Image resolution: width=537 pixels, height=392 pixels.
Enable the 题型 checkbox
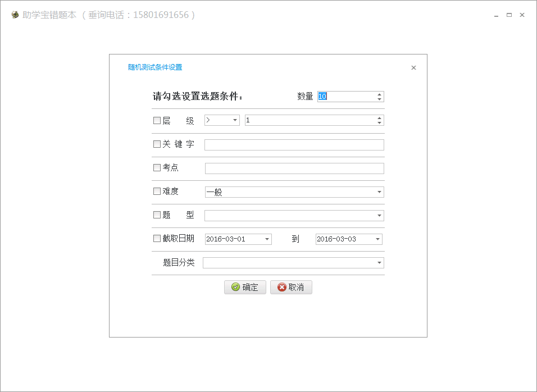click(157, 215)
